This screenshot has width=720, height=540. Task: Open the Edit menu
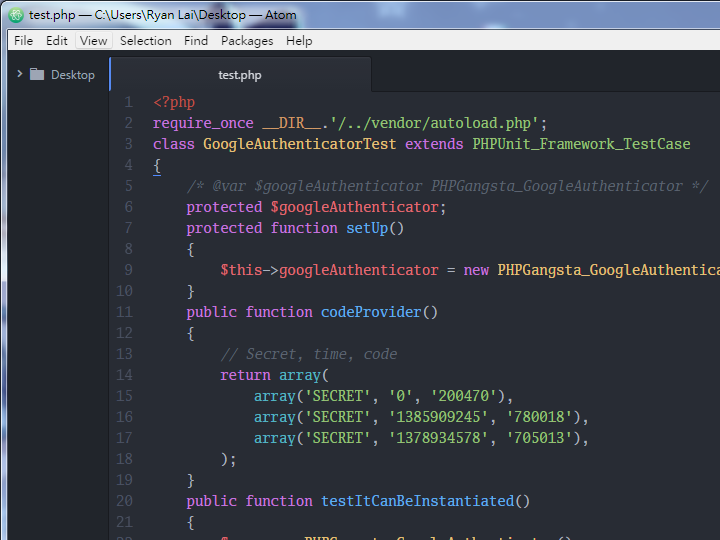point(56,41)
